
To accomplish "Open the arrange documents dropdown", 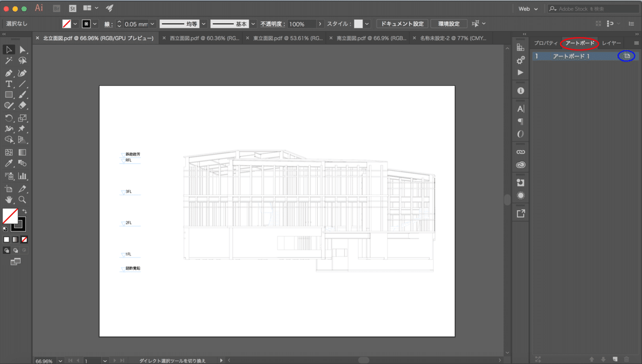I will 91,9.
